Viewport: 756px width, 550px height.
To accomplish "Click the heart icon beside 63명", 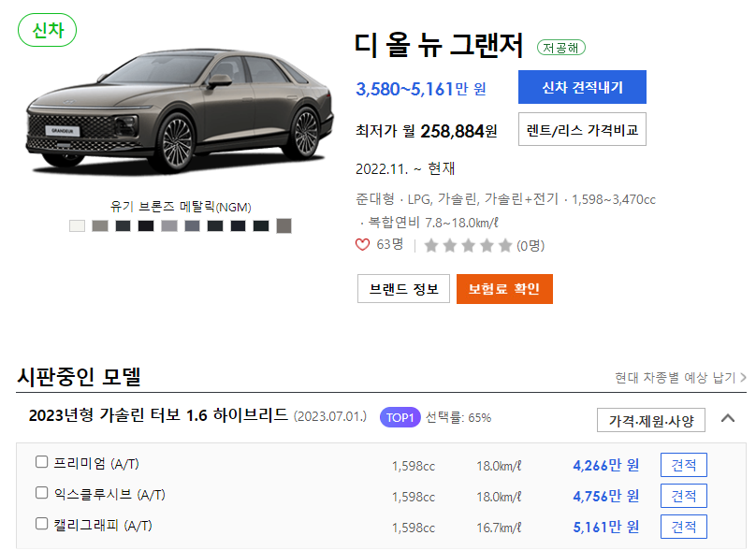I will point(362,245).
